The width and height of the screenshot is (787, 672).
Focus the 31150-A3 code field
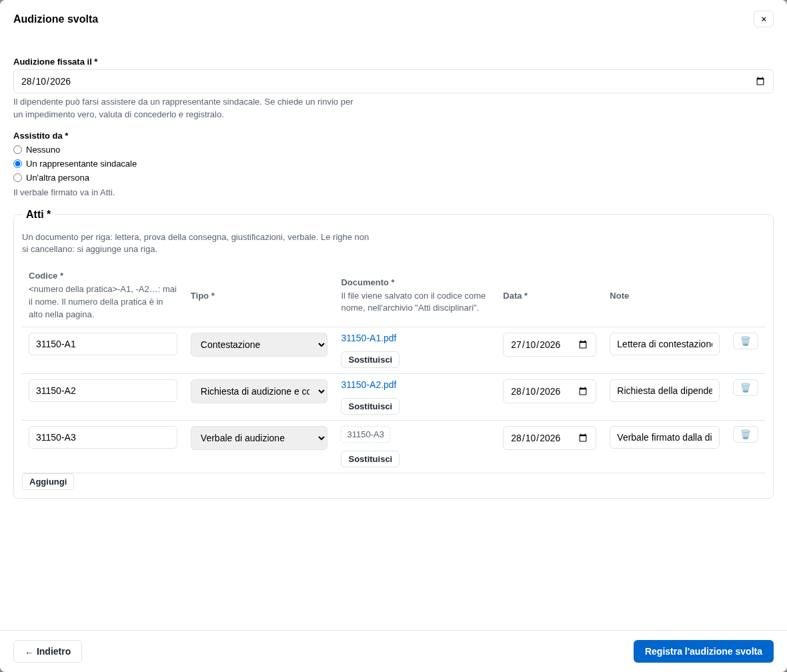pyautogui.click(x=103, y=437)
